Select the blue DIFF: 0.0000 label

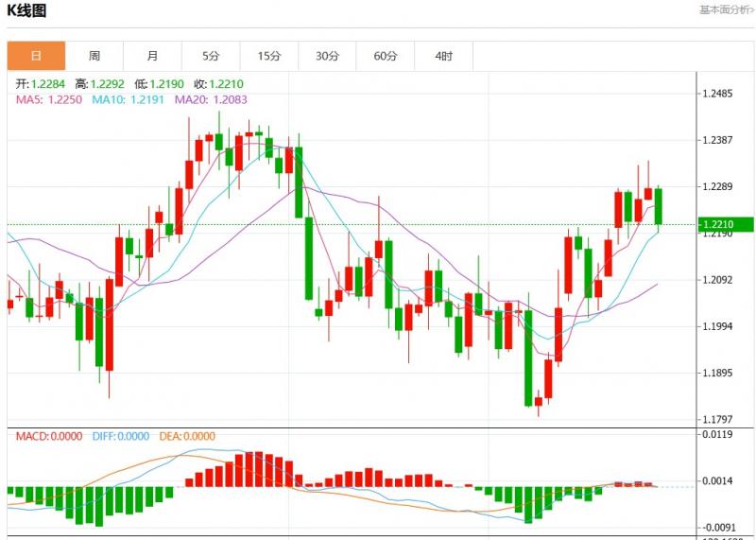coord(121,436)
